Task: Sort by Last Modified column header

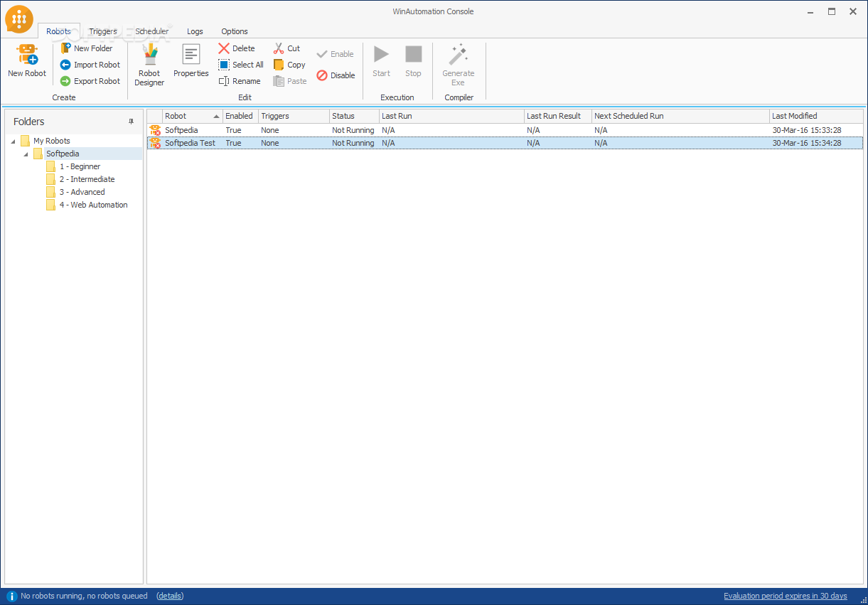Action: [816, 116]
